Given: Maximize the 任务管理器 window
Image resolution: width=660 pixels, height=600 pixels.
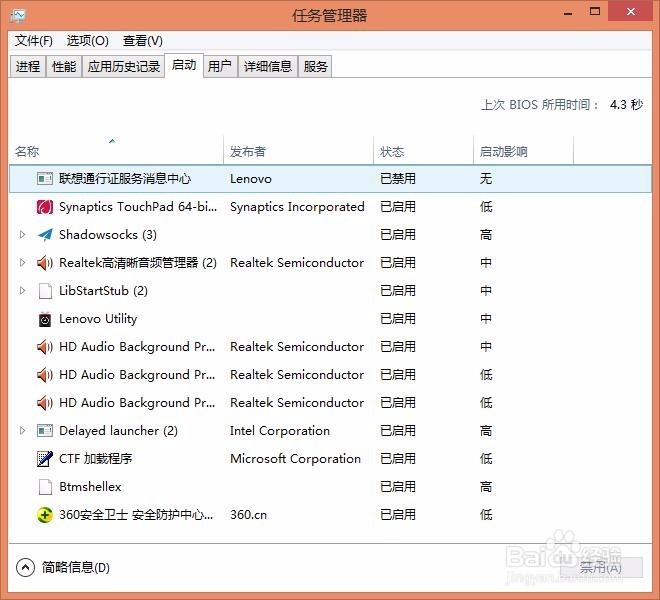Looking at the screenshot, I should (x=595, y=12).
